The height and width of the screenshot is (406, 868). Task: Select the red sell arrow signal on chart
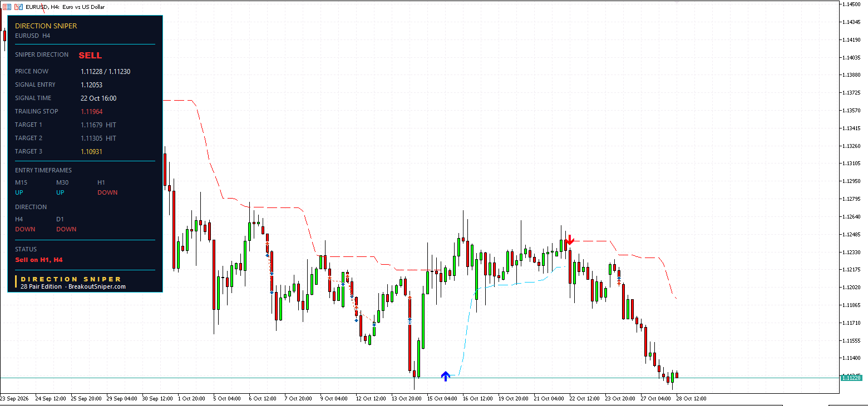[x=569, y=241]
